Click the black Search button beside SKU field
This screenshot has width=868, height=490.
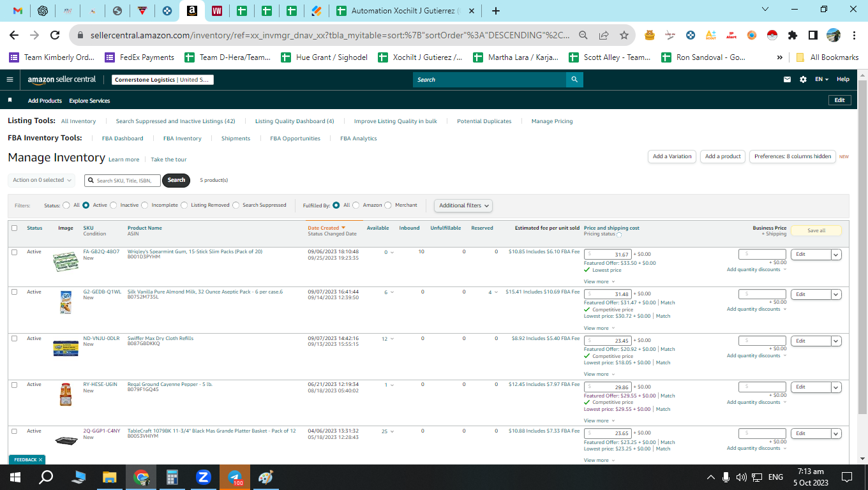tap(177, 180)
